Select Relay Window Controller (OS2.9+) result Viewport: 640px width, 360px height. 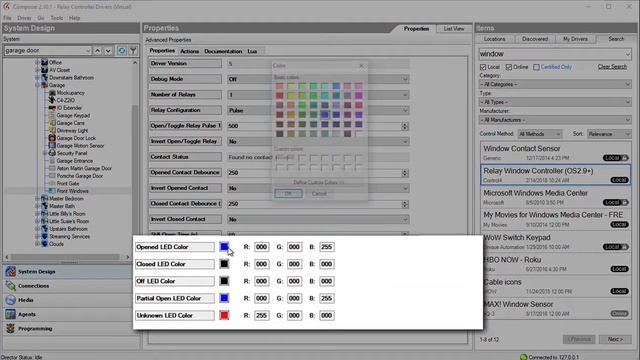pos(556,175)
